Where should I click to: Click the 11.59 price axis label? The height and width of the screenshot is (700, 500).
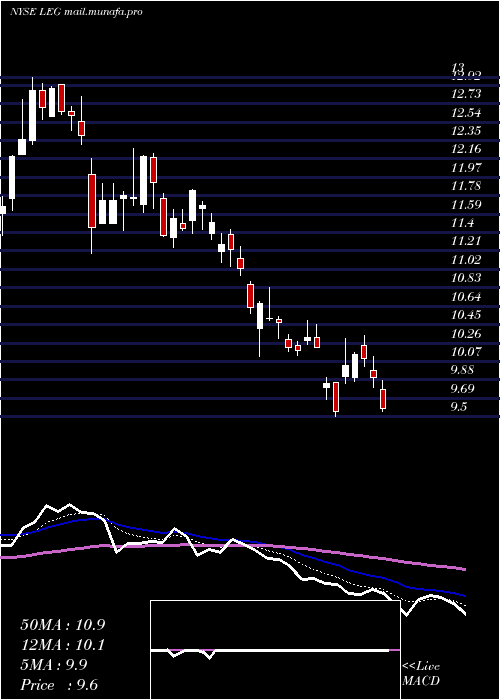pyautogui.click(x=466, y=205)
